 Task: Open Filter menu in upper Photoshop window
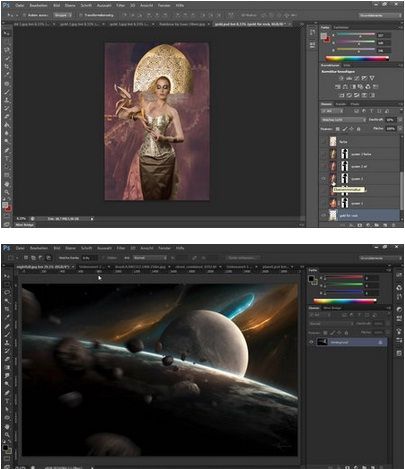(120, 6)
